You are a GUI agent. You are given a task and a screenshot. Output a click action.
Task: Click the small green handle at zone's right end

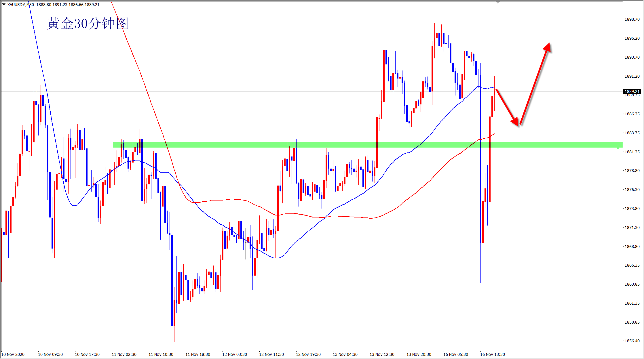[618, 148]
